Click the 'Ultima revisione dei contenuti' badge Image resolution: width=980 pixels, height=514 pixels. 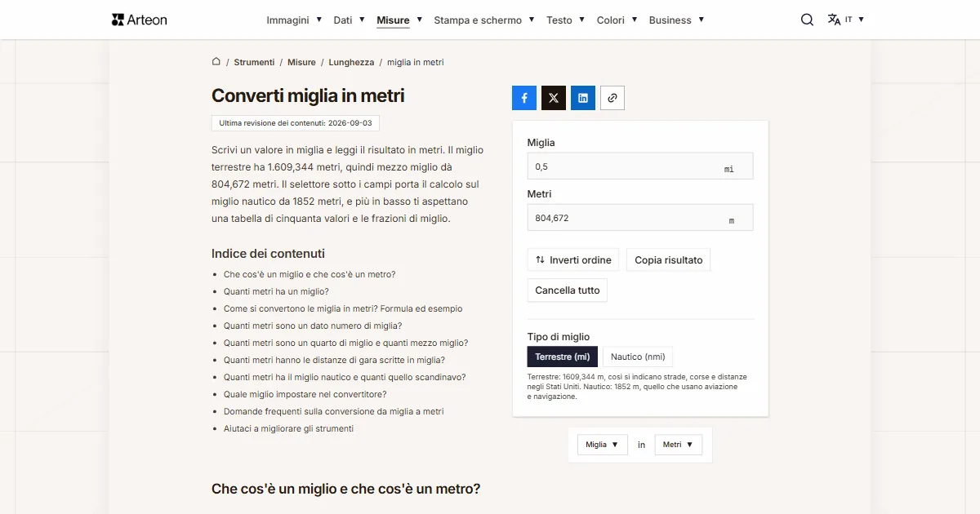point(296,123)
